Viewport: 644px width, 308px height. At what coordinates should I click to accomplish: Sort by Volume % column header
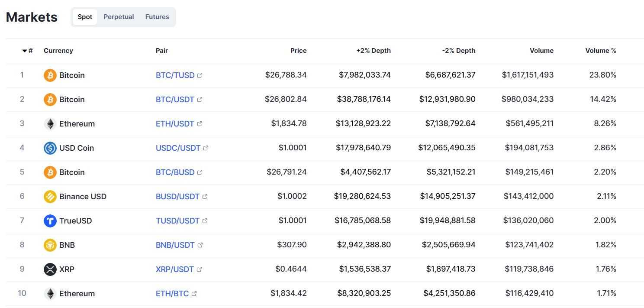(x=601, y=51)
